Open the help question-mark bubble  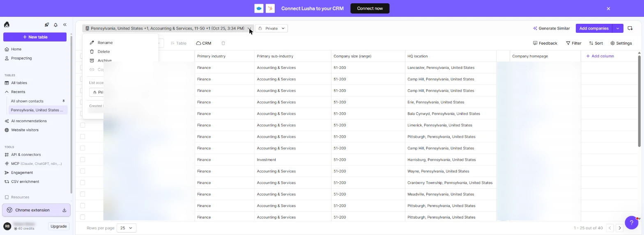tap(631, 223)
